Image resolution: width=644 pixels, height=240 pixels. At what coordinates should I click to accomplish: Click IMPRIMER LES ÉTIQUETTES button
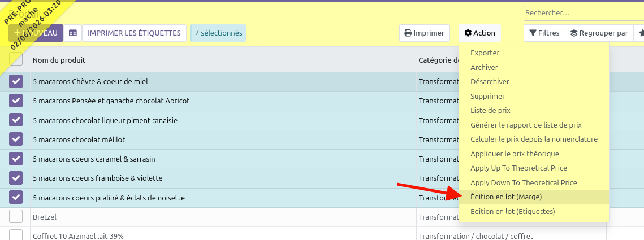point(135,33)
